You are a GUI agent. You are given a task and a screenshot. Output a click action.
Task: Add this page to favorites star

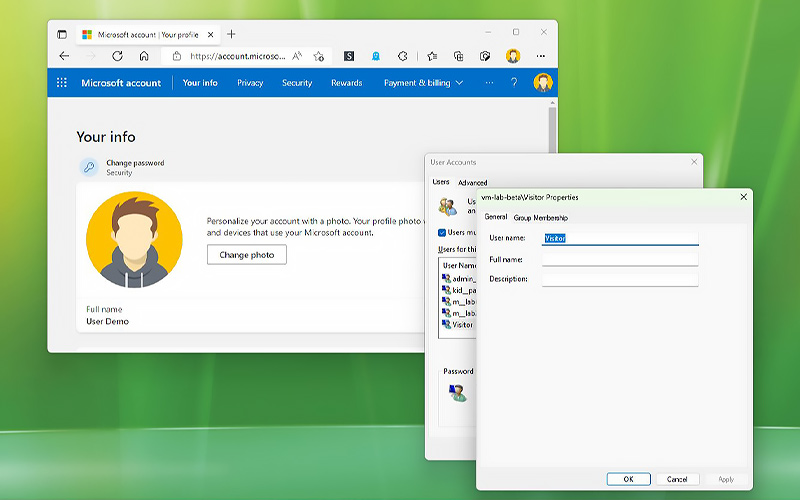point(319,56)
